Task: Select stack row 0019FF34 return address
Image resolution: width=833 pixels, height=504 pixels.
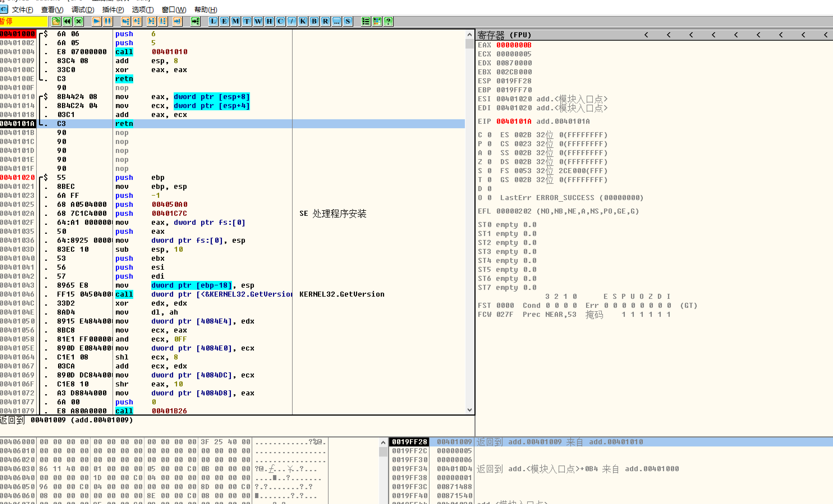Action: [611, 469]
